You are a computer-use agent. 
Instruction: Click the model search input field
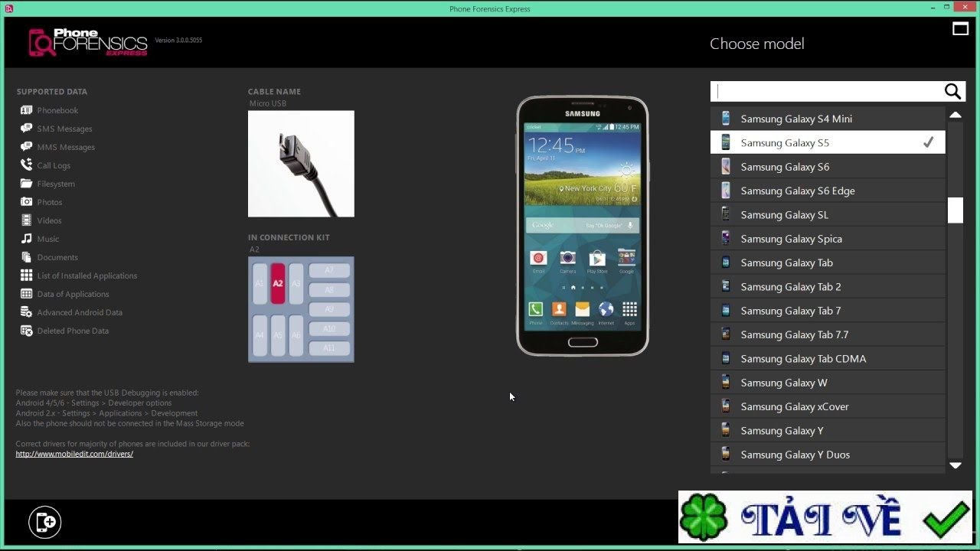(x=828, y=92)
